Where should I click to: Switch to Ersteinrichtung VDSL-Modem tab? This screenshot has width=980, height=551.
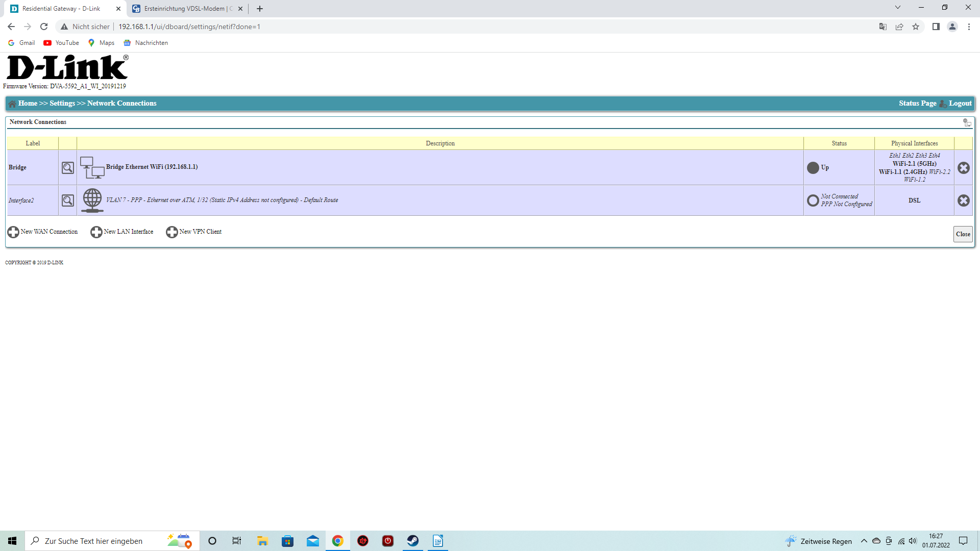[x=187, y=9]
